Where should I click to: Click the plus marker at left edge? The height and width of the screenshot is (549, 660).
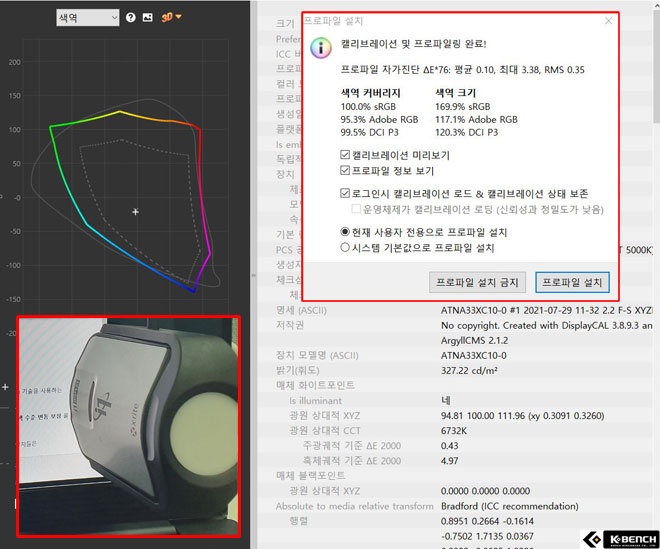[x=5, y=386]
